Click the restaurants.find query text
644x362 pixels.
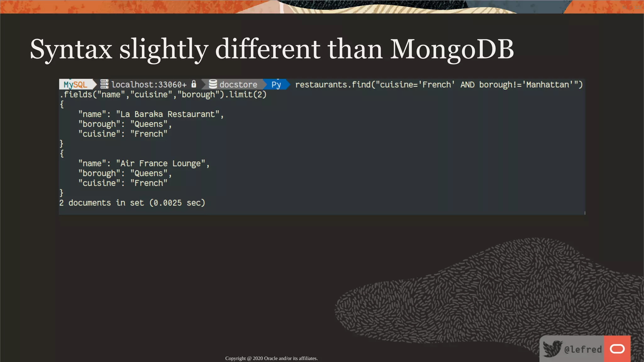[439, 85]
